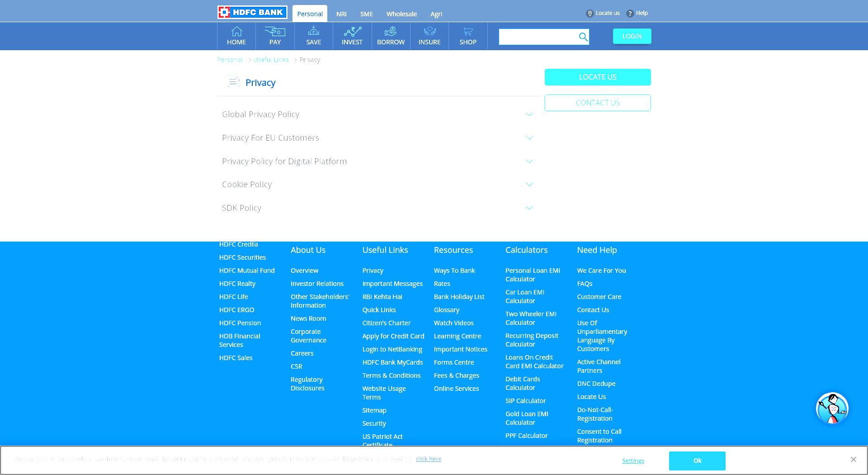
Task: Open Car Loan EMI Calculator link
Action: click(x=525, y=296)
